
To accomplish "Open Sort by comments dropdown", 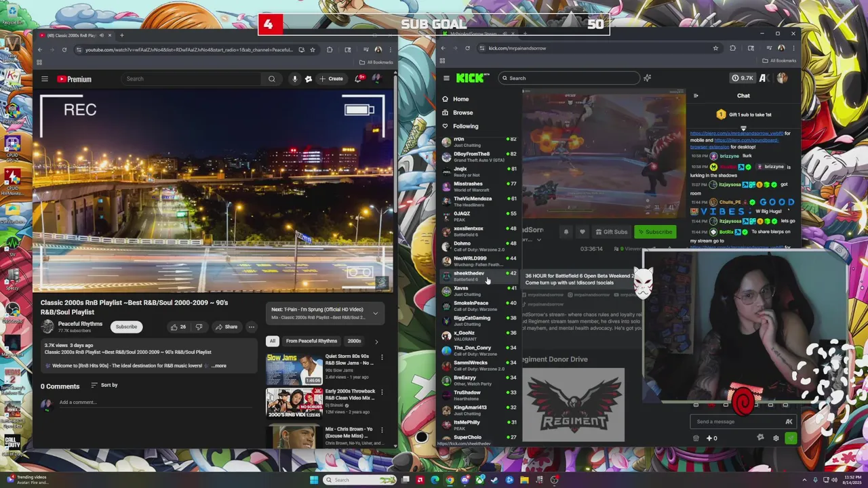I will (x=104, y=385).
